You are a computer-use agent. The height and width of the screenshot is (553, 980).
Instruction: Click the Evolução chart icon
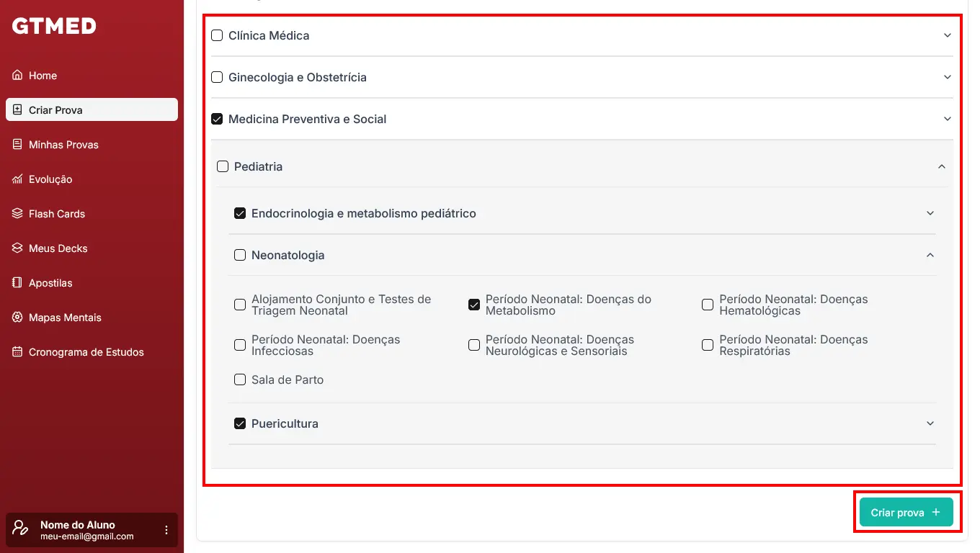point(17,179)
